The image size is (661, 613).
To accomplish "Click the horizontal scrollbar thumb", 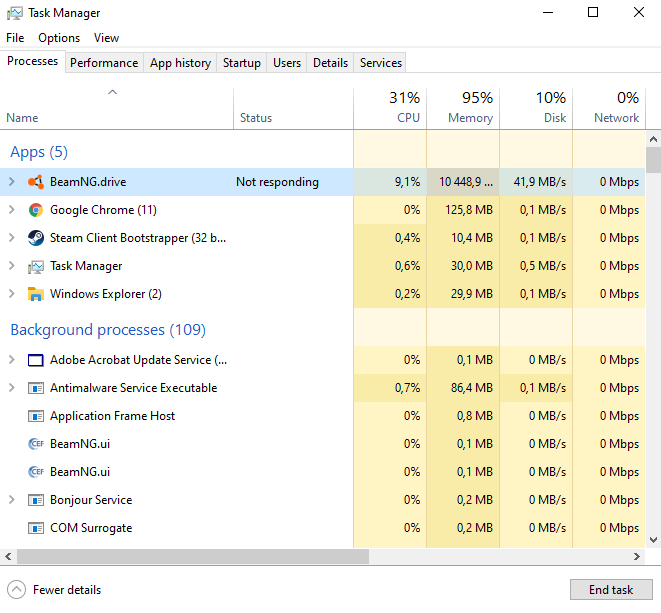I will pyautogui.click(x=193, y=557).
